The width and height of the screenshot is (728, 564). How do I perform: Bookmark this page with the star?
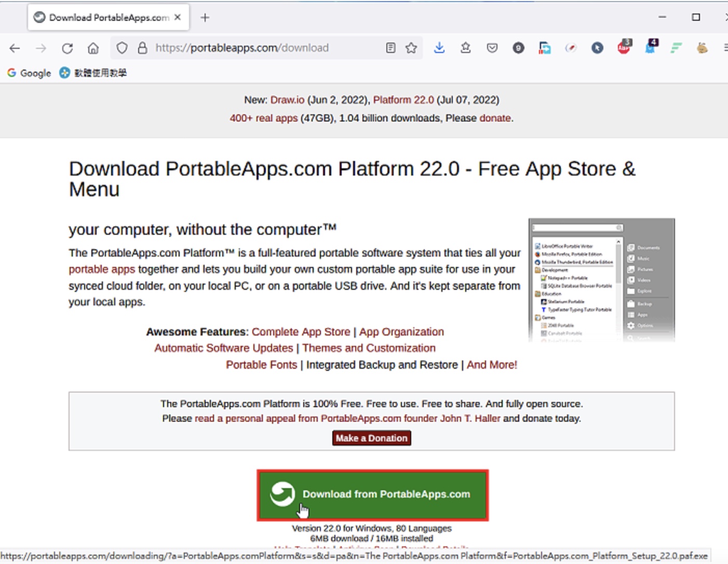point(411,48)
